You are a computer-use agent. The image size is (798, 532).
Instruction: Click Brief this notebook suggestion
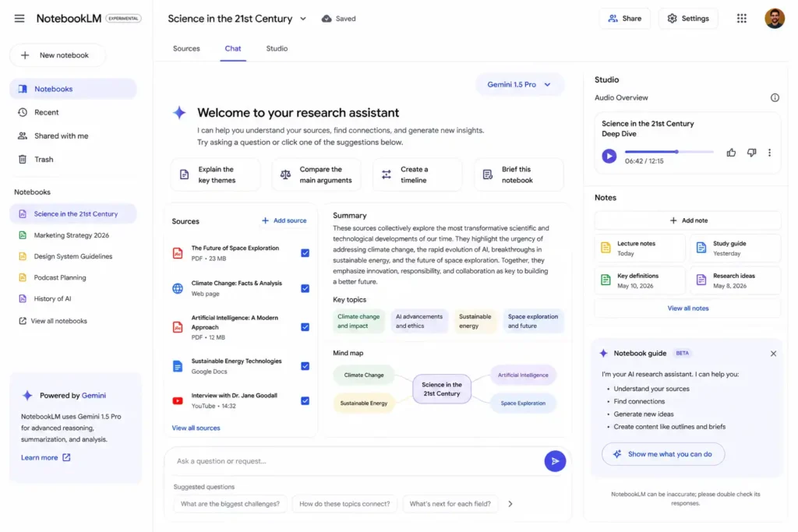(x=518, y=175)
